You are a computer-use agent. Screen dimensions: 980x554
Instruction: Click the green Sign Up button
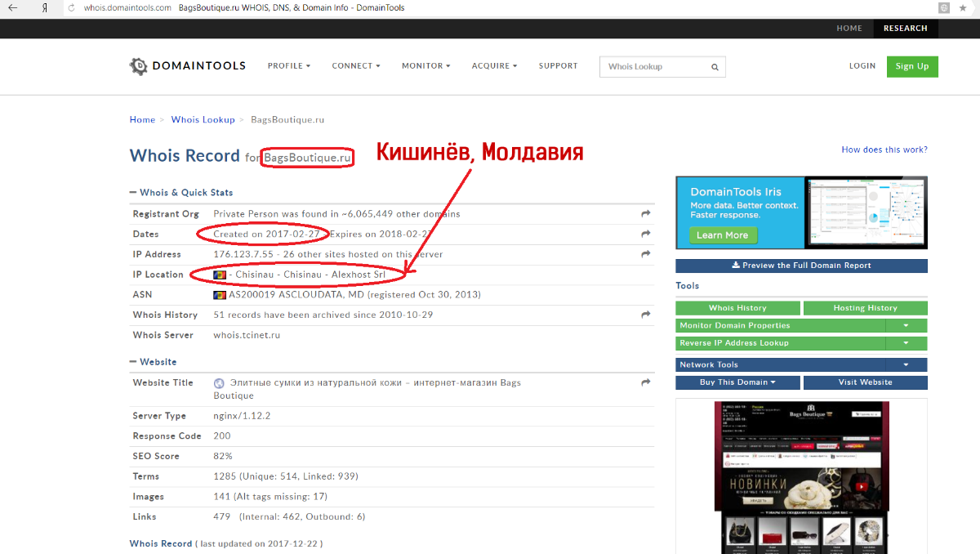[912, 66]
